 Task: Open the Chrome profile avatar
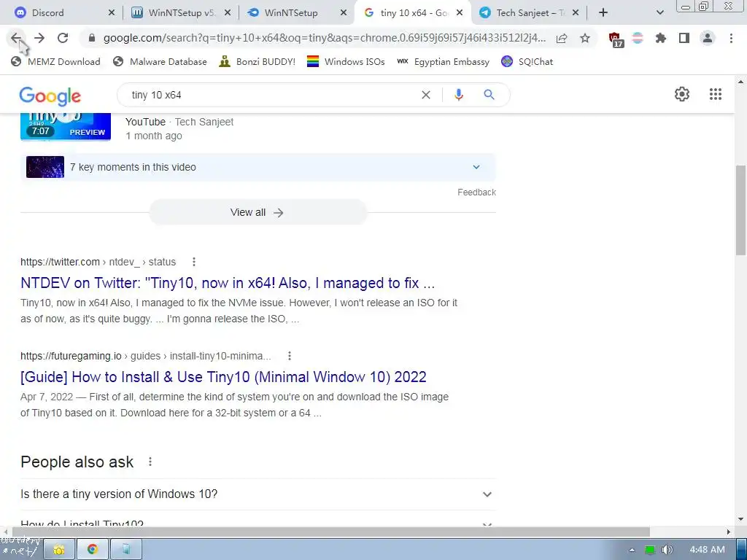708,38
